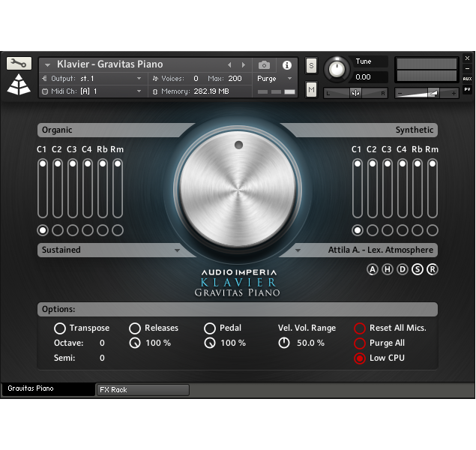Click Organic C2 mic fader
Image resolution: width=476 pixels, height=450 pixels.
tap(58, 188)
